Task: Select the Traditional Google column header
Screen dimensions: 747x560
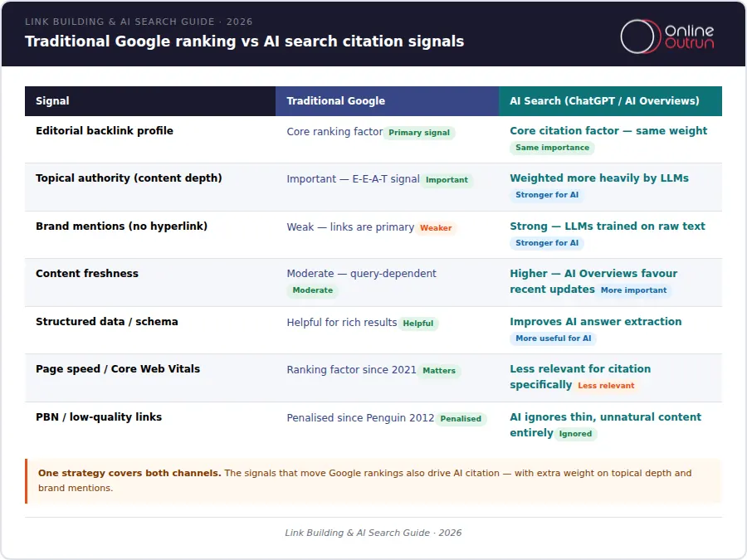Action: (335, 101)
